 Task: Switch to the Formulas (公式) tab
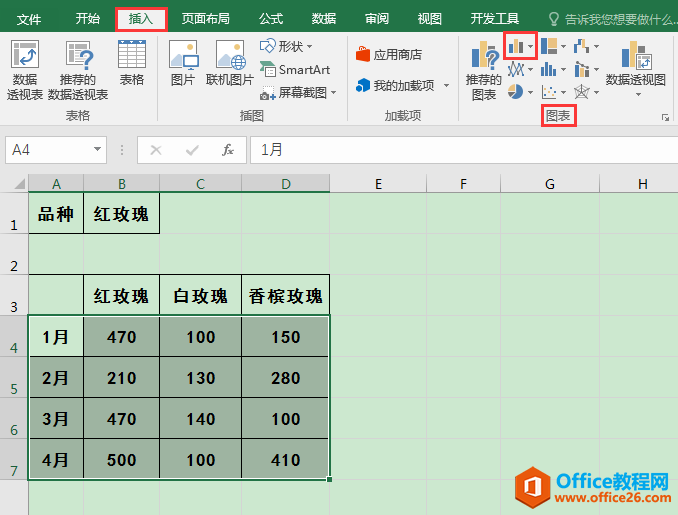(271, 19)
